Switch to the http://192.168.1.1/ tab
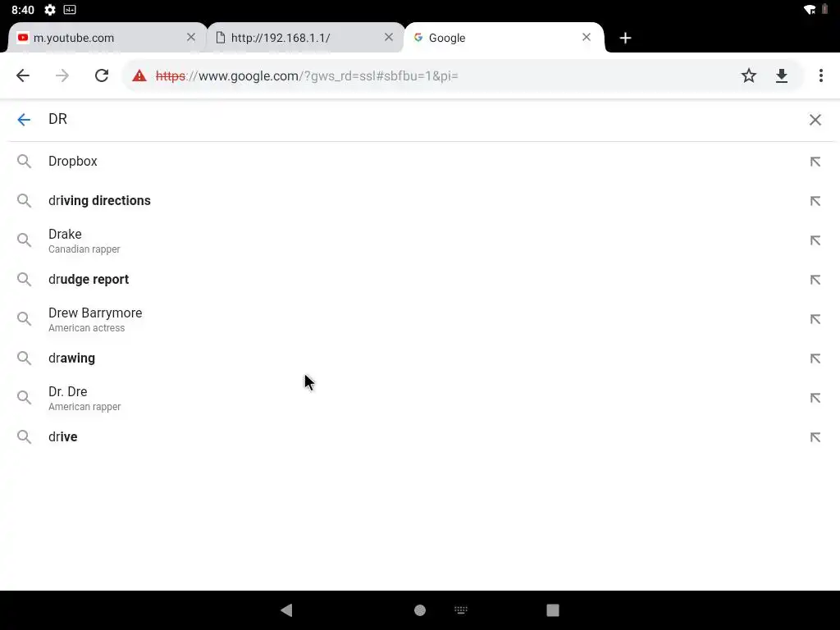The image size is (840, 630). [305, 38]
